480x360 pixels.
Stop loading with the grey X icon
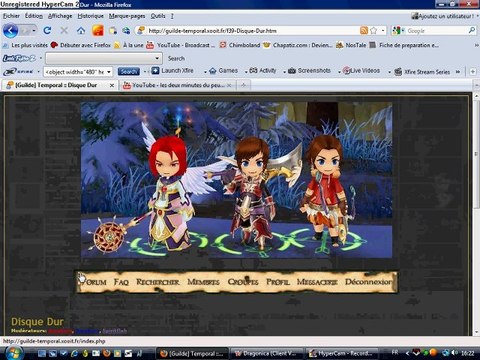(64, 31)
